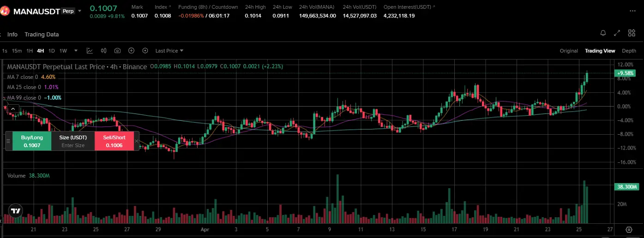Viewport: 644px width, 238px height.
Task: Close the Buy/Sell quick order widget
Action: click(x=136, y=141)
